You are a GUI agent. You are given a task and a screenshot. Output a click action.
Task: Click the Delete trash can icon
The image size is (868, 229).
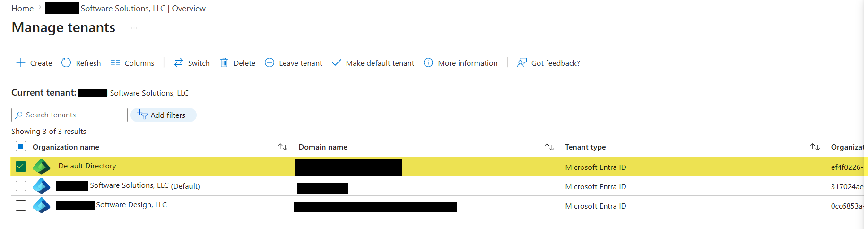pyautogui.click(x=224, y=62)
